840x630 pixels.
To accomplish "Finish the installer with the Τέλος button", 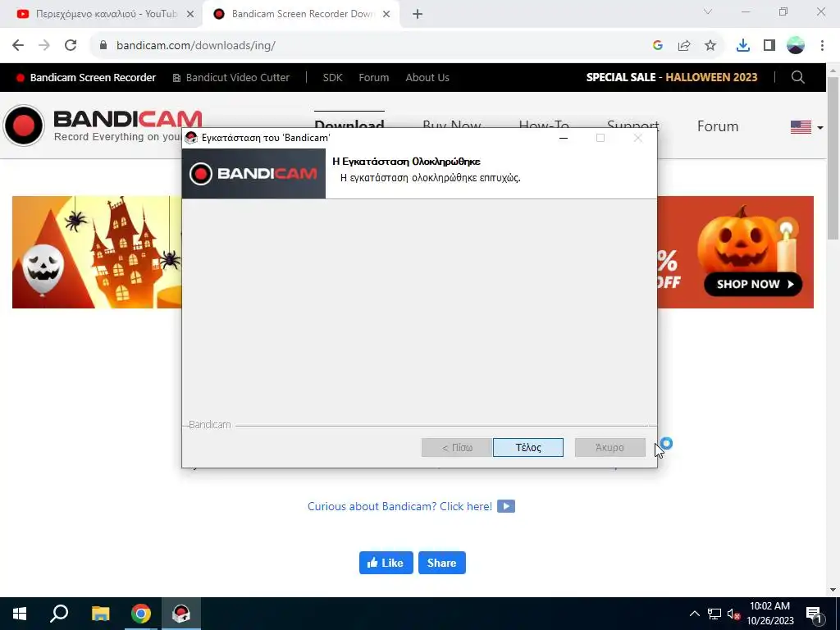I will (x=527, y=447).
